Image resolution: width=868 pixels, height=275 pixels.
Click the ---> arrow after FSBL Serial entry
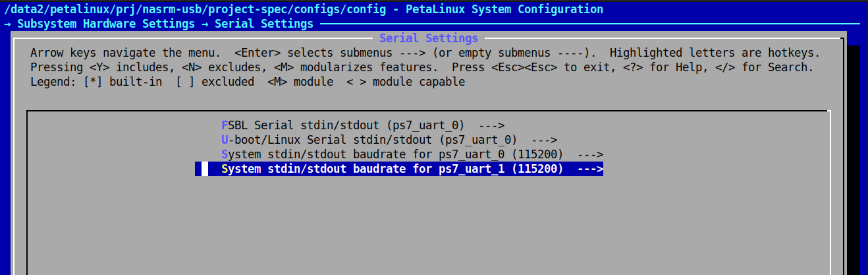coord(491,125)
